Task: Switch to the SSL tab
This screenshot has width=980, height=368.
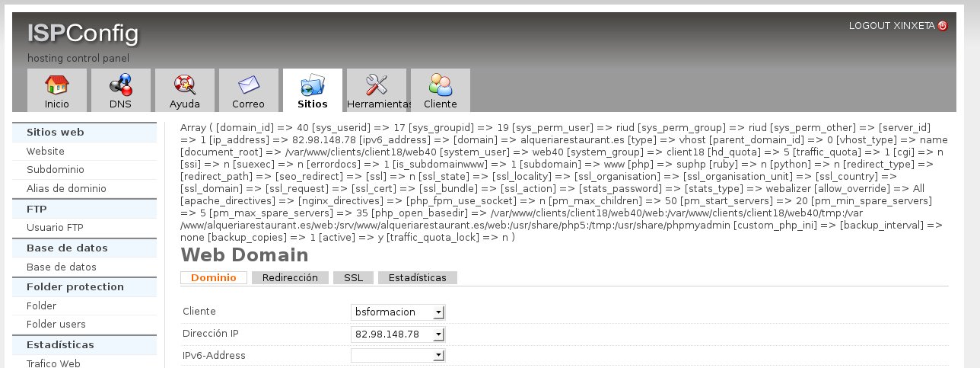Action: [353, 278]
